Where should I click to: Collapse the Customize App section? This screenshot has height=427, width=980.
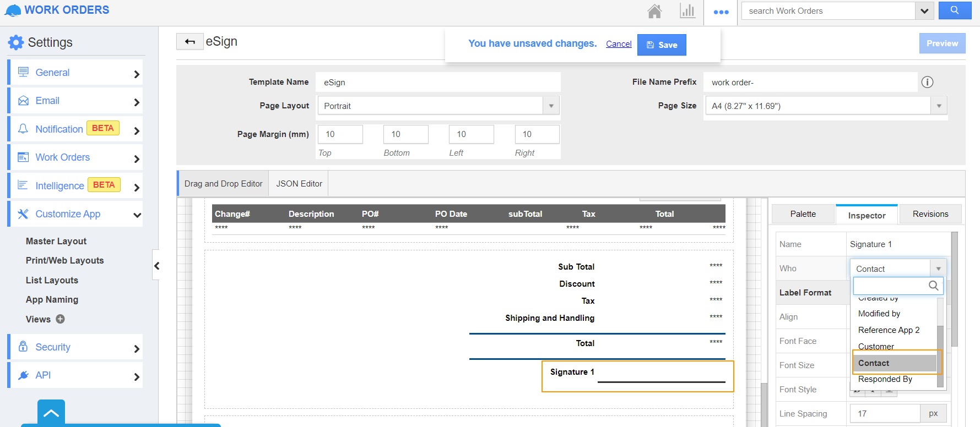(137, 215)
